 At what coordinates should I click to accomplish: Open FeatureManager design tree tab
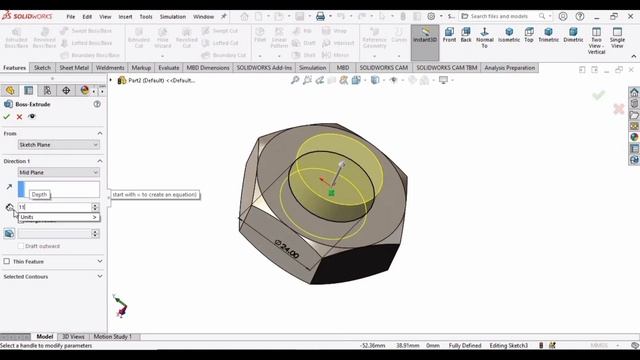(10, 90)
